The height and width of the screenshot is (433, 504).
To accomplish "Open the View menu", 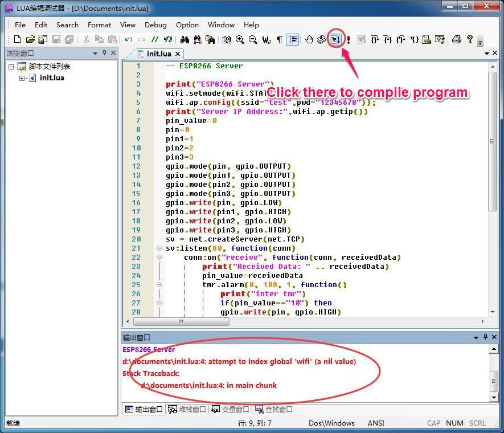I will pos(128,24).
